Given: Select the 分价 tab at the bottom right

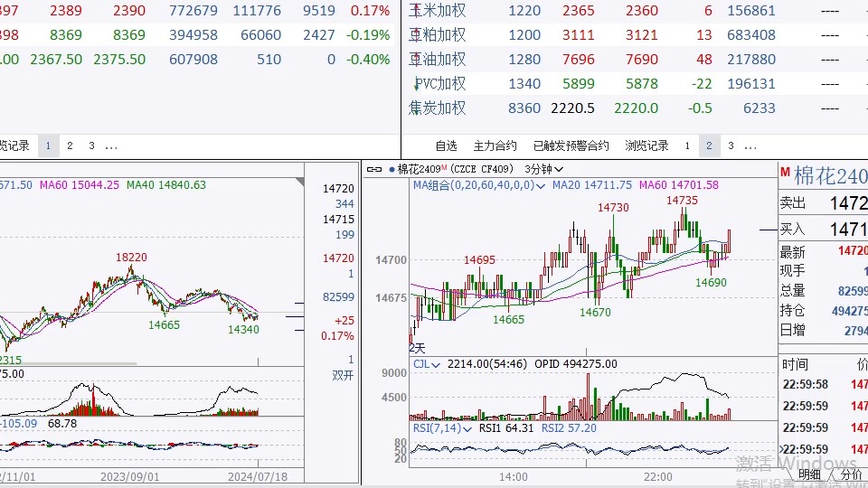Looking at the screenshot, I should tap(851, 474).
